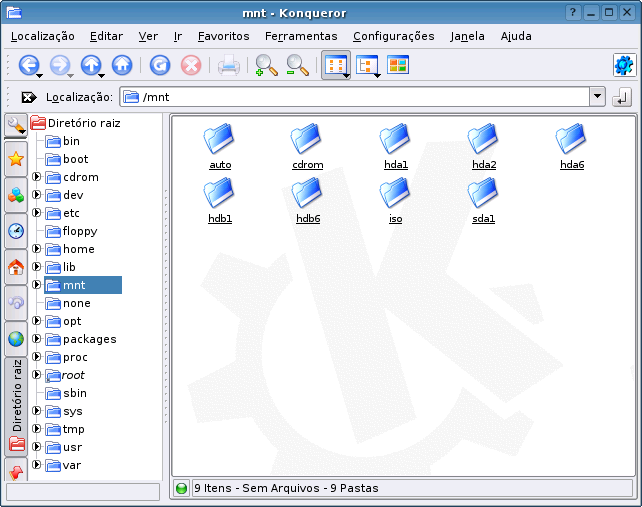Select Diretório raiz root tree item
Viewport: 642px width, 507px height.
76,123
